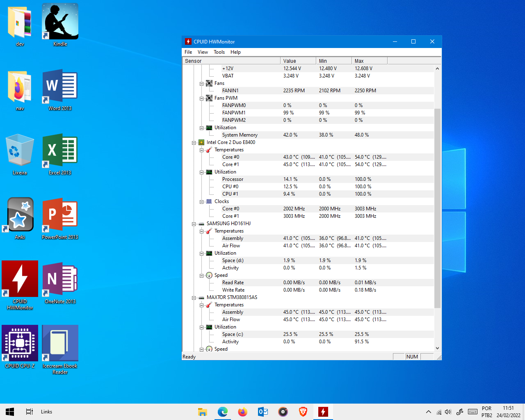
Task: Click the Sensor column header
Action: coord(231,61)
